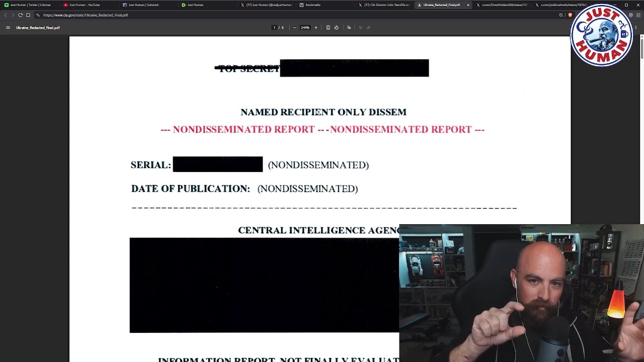The image size is (644, 362).
Task: Click the DATE OF PUBLICATION: label
Action: (190, 189)
